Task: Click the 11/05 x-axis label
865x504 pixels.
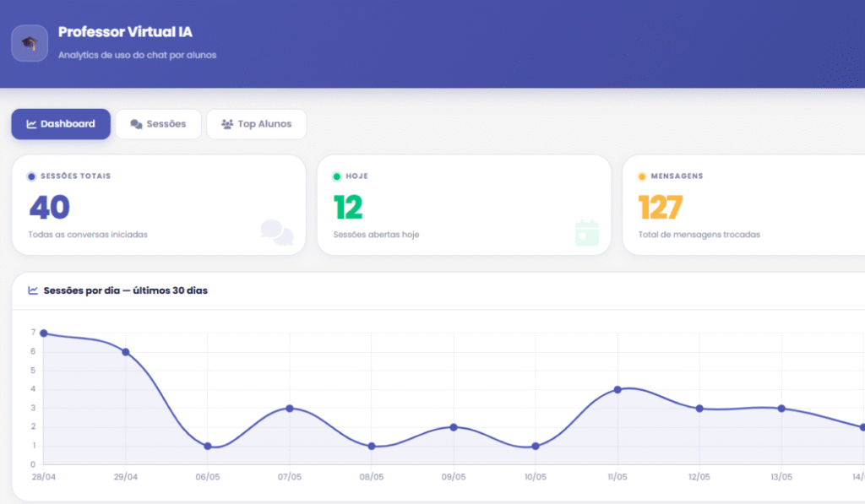Action: pyautogui.click(x=617, y=477)
